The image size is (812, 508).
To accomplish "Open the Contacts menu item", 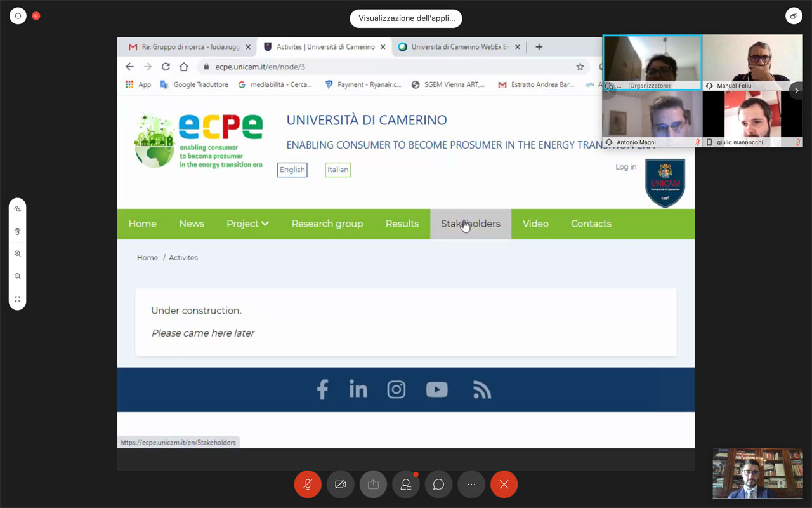I will pyautogui.click(x=591, y=224).
